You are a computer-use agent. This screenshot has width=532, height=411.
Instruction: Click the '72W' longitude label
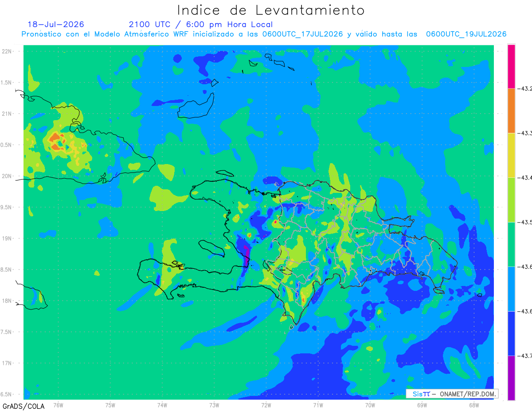(266, 405)
